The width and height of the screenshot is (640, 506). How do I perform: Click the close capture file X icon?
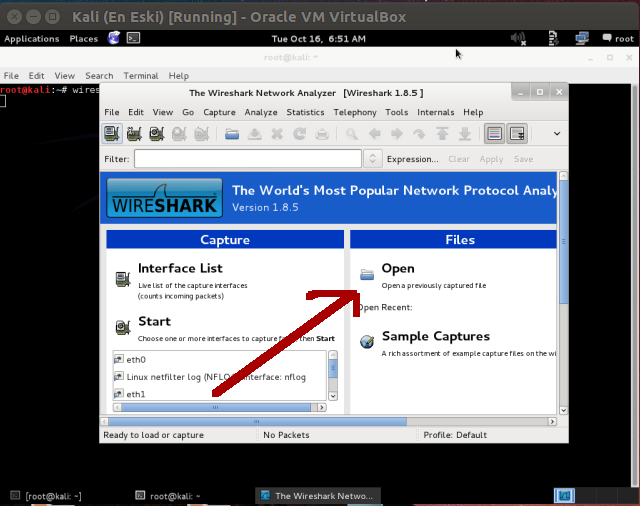coord(277,134)
